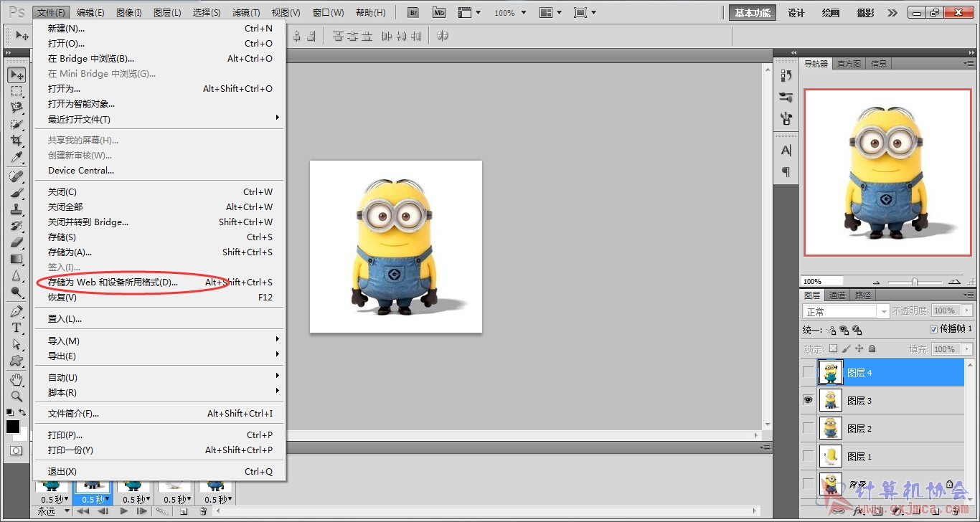Select the Spot Healing Brush tool
Viewport: 980px width, 522px height.
(16, 176)
